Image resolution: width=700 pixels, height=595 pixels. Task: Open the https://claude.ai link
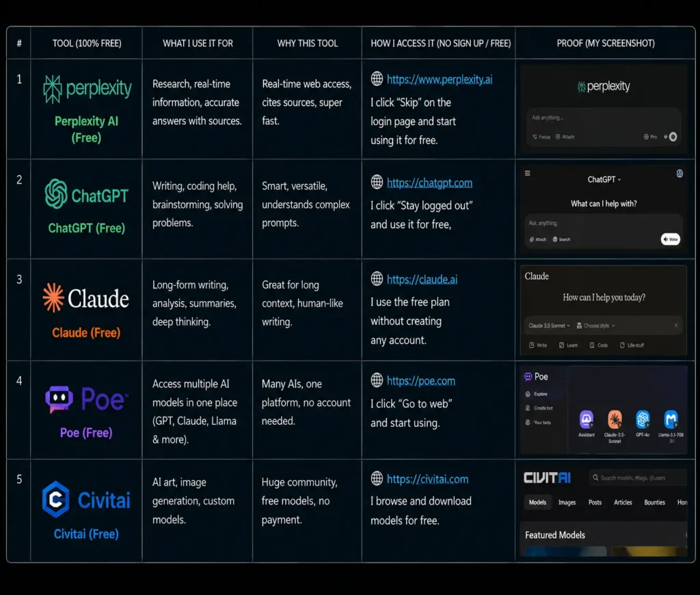422,279
